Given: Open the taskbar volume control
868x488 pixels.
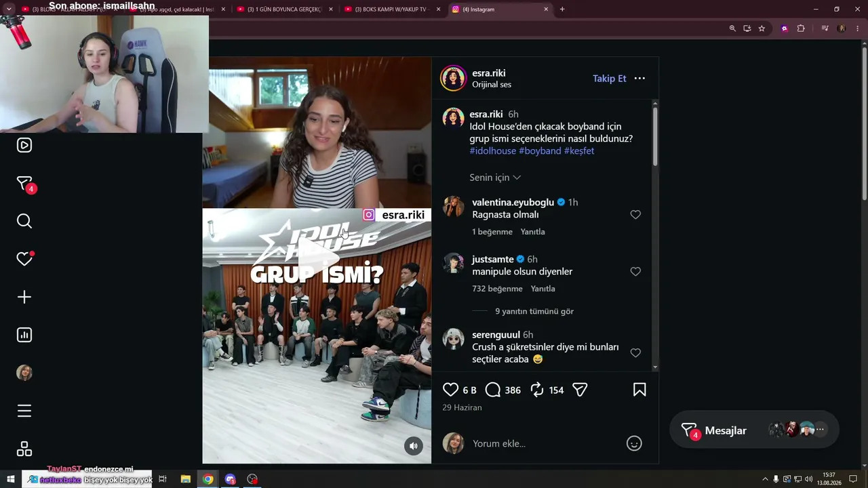Looking at the screenshot, I should coord(808,479).
